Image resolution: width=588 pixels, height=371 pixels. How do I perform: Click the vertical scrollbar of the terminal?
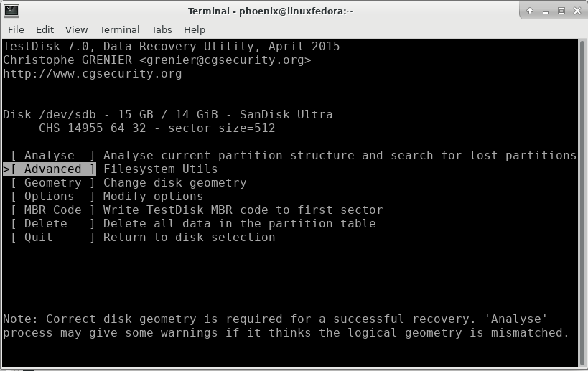(582, 203)
